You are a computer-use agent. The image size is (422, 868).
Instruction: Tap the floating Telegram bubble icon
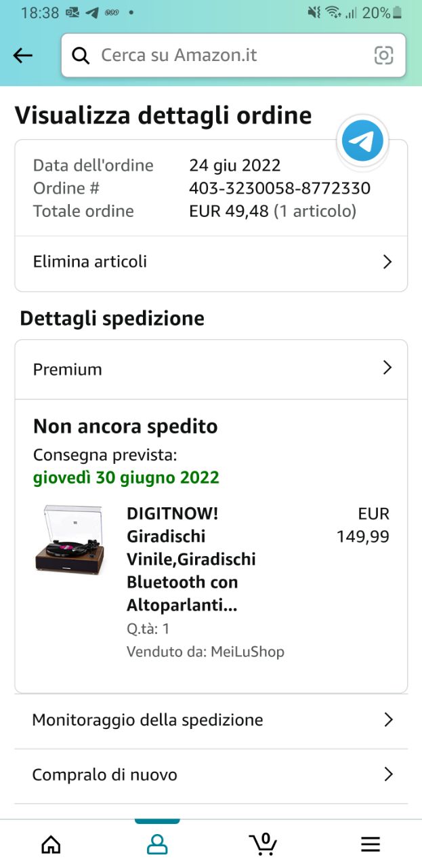point(362,141)
